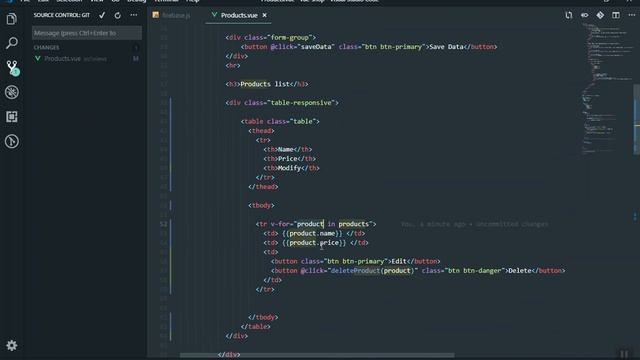Click the M status badge beside Products.vue
Viewport: 640px width, 360px height.
136,59
